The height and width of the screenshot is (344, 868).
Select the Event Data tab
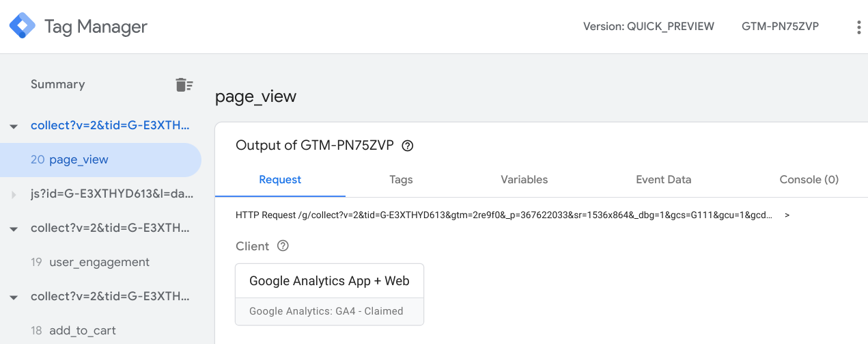click(x=663, y=180)
